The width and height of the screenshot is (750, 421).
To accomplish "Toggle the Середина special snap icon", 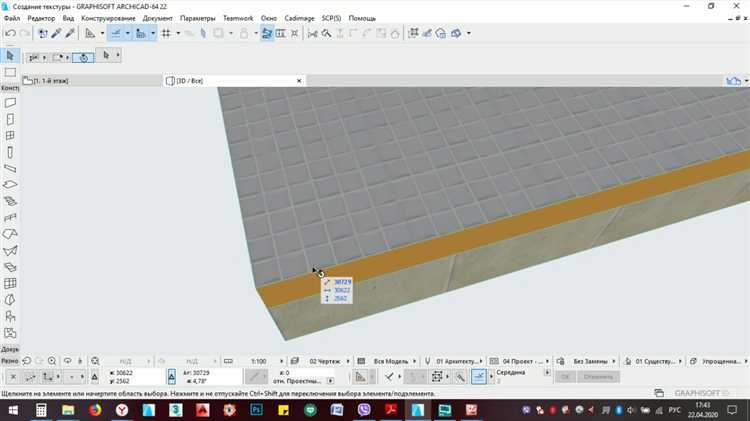I will tap(479, 377).
